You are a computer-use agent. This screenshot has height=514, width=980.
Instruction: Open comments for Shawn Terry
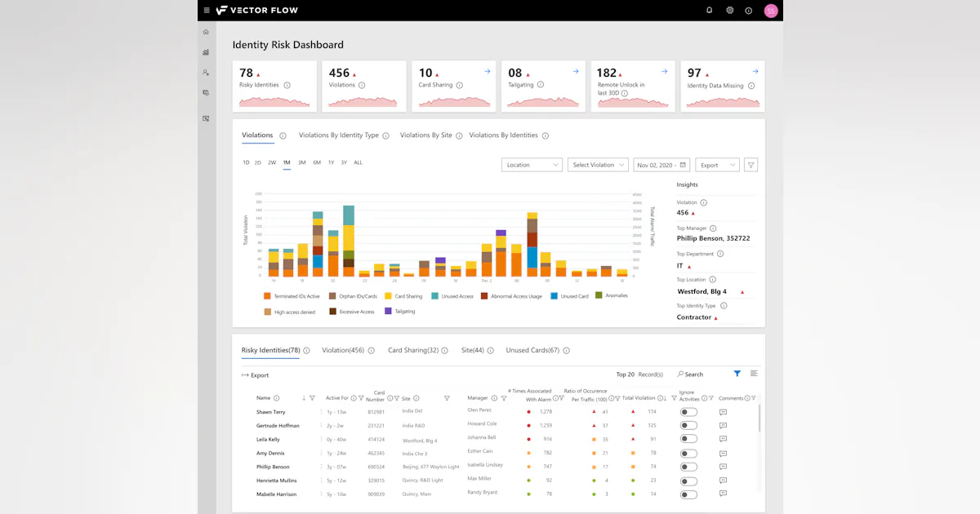point(723,412)
